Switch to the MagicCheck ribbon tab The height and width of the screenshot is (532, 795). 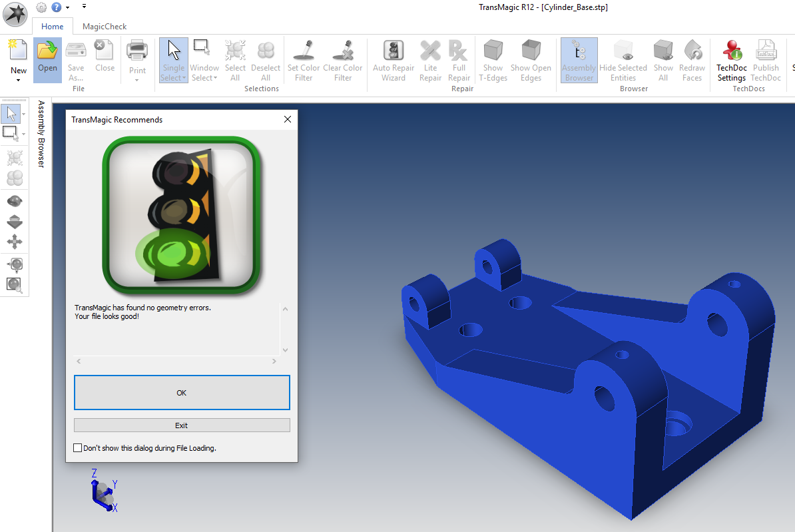tap(105, 27)
